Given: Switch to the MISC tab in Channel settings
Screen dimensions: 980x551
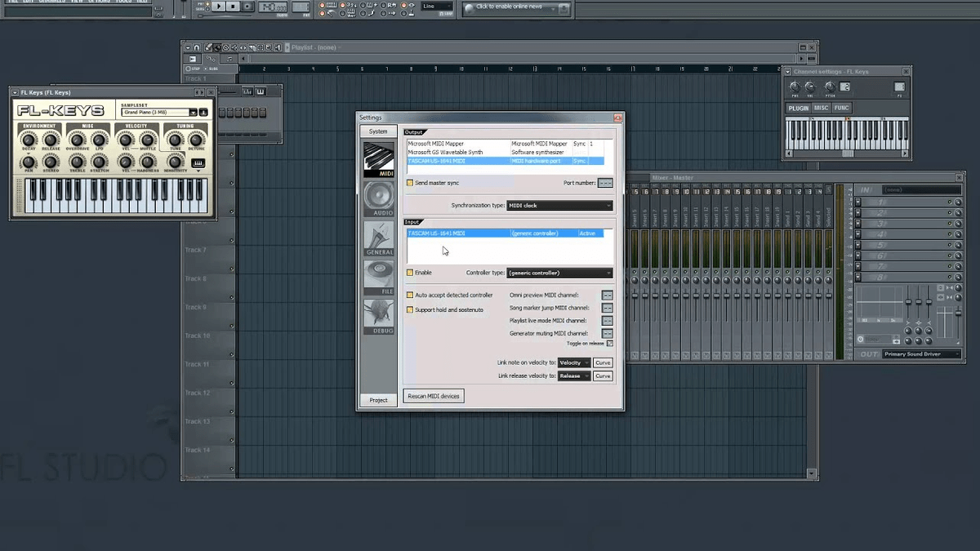Looking at the screenshot, I should coord(821,107).
